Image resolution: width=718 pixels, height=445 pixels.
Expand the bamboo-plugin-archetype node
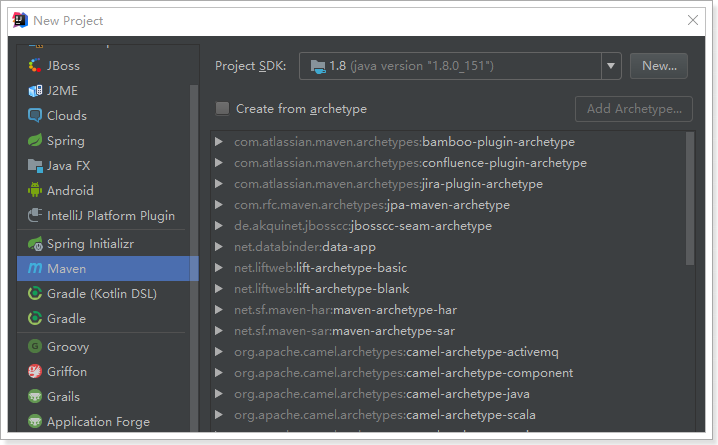coord(219,142)
